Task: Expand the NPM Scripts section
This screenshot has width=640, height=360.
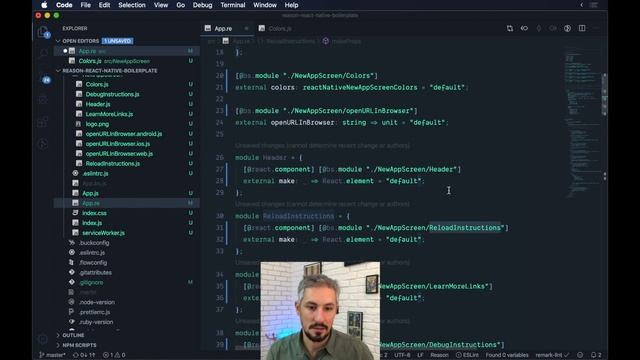Action: click(79, 345)
